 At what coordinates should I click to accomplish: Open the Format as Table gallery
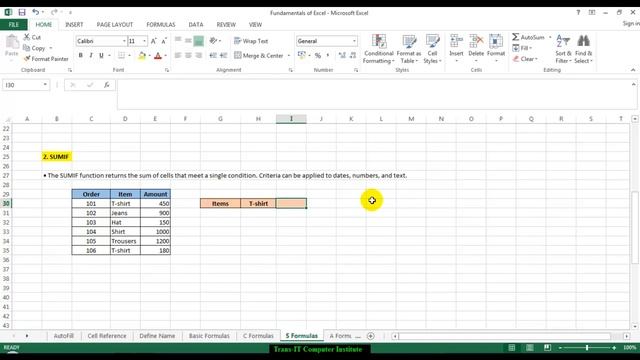409,49
